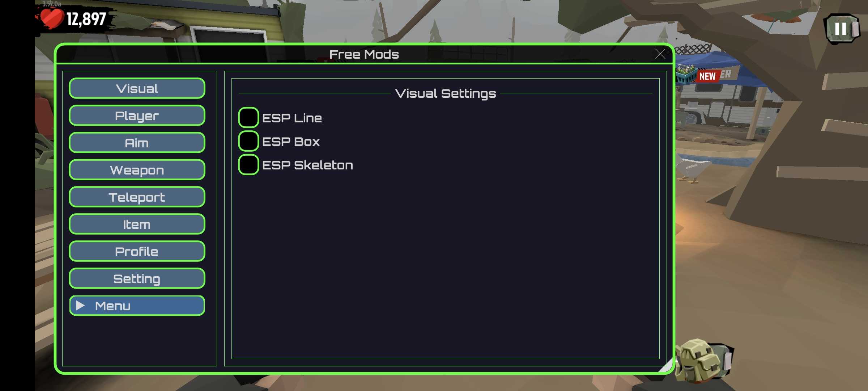Screen dimensions: 868x391
Task: Open the Teleport section
Action: [x=137, y=197]
